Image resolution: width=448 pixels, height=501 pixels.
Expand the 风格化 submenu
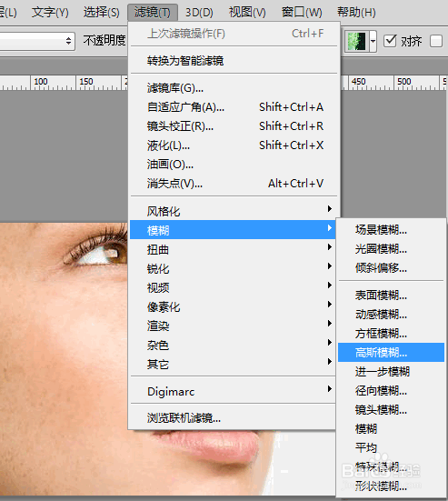pyautogui.click(x=233, y=211)
